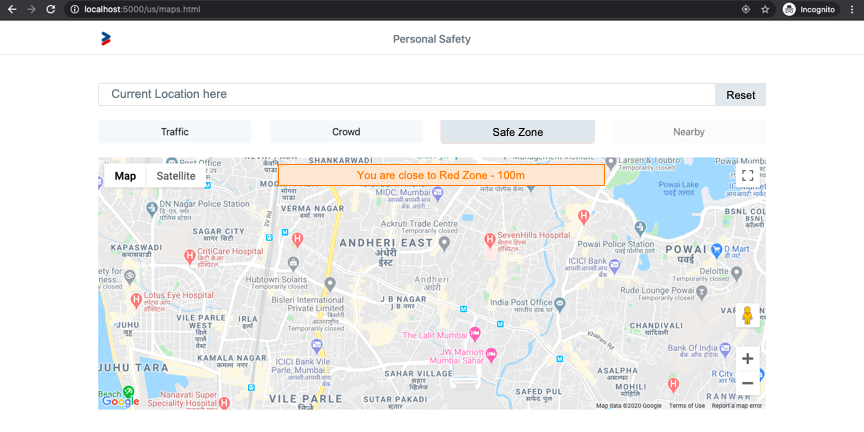Click Powai Police Station label
This screenshot has width=864, height=432.
coord(615,244)
